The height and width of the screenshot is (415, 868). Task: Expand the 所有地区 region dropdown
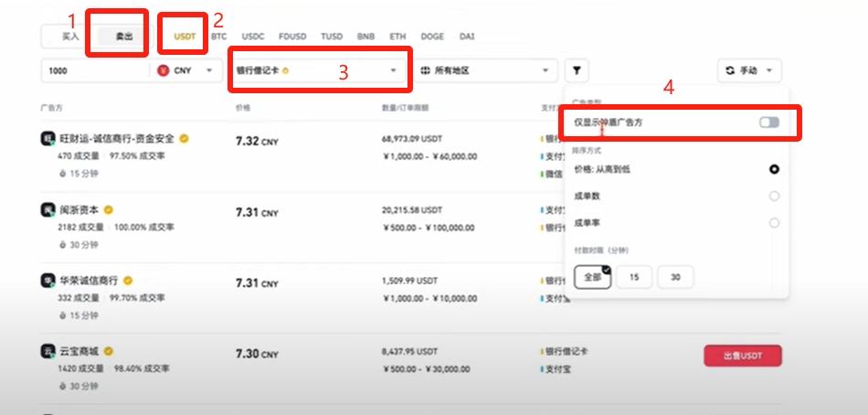pyautogui.click(x=486, y=70)
